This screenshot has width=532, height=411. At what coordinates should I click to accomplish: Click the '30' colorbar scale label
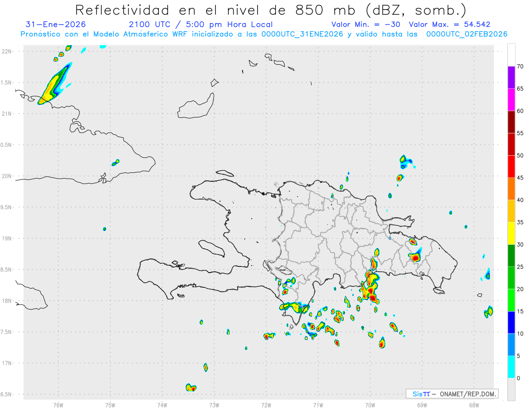[520, 245]
